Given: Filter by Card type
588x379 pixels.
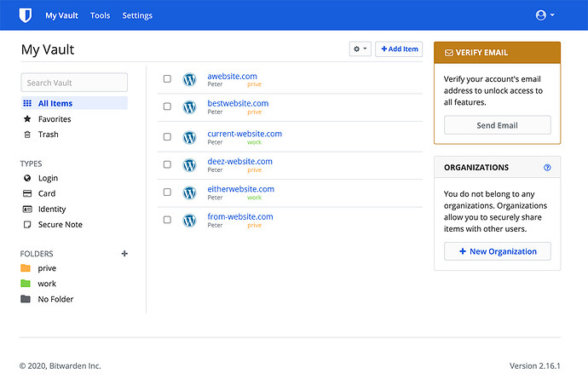Looking at the screenshot, I should tap(47, 193).
